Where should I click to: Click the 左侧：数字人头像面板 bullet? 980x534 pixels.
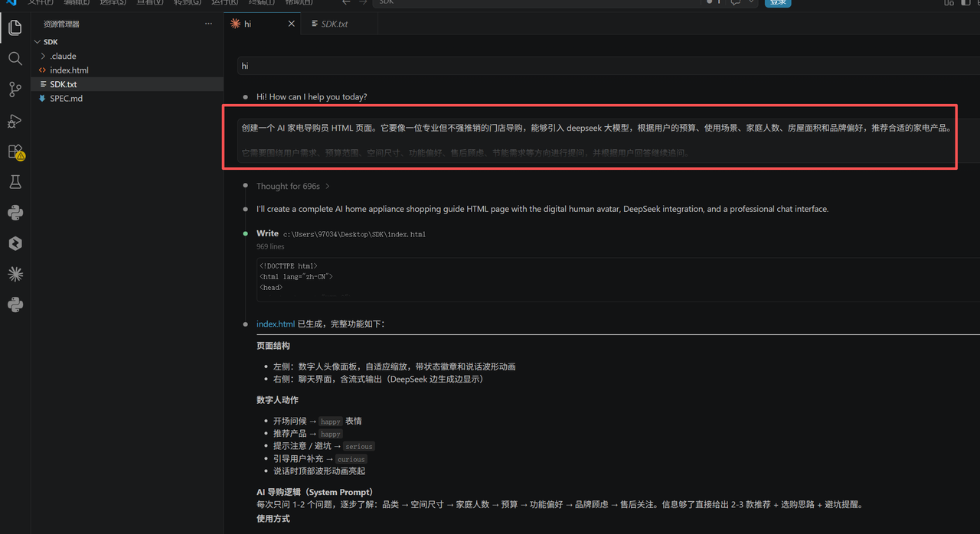tap(394, 366)
